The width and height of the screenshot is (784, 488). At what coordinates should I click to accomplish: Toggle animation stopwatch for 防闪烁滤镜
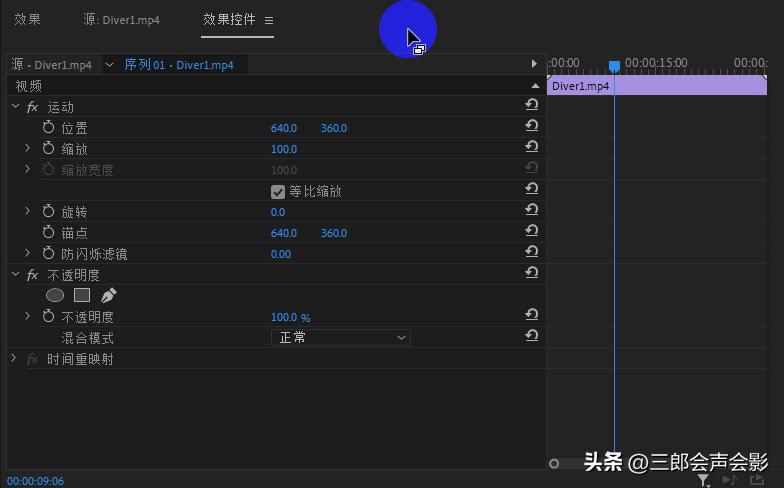pos(48,254)
